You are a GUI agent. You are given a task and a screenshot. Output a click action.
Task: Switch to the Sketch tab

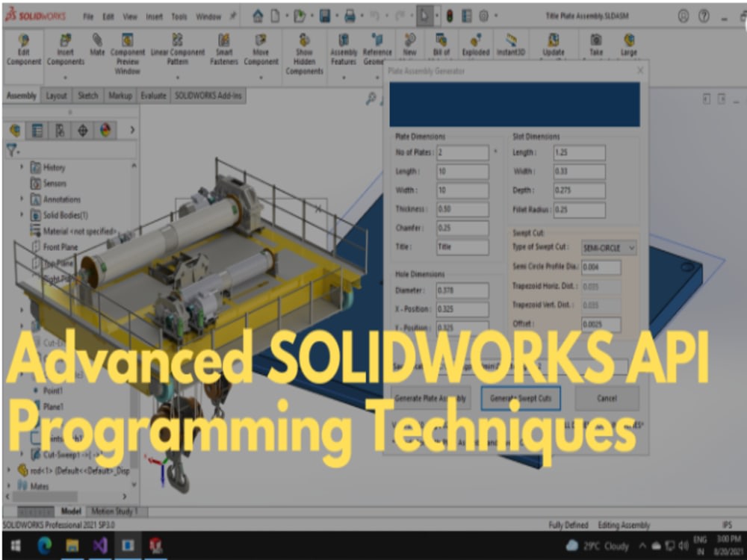(87, 96)
